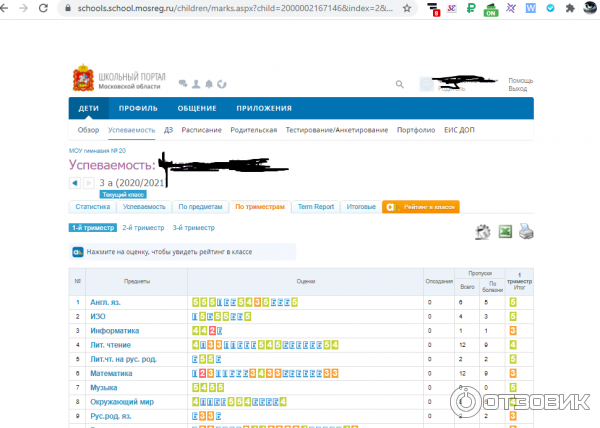Screen dimensions: 600x428
Task: Switch to the Расписание submenu tab
Action: (203, 130)
